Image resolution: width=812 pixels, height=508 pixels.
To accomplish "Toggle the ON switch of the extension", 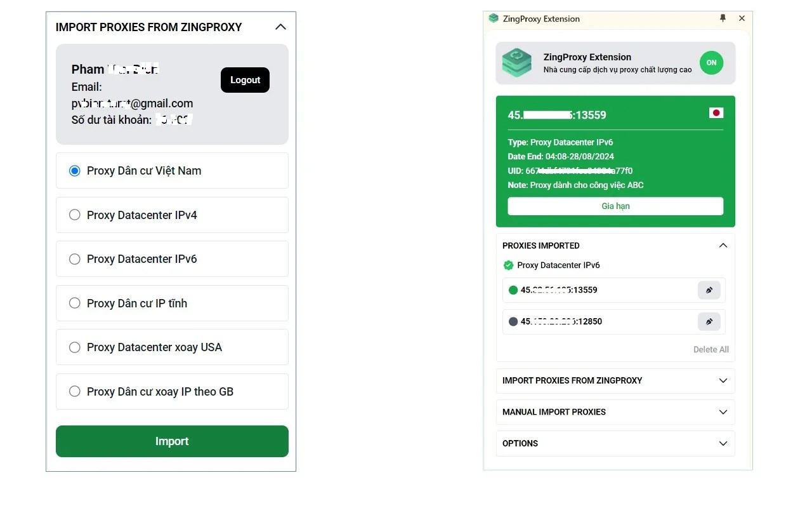I will click(712, 63).
